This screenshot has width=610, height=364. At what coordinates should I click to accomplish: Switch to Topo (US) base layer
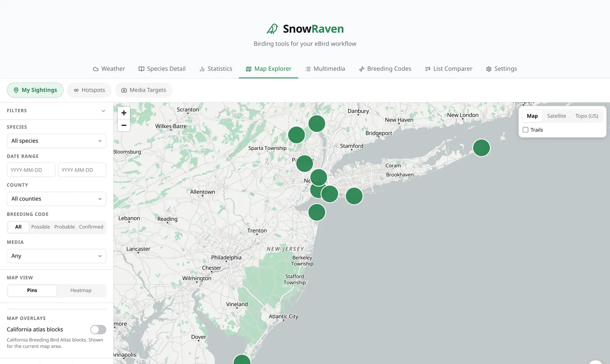tap(587, 116)
